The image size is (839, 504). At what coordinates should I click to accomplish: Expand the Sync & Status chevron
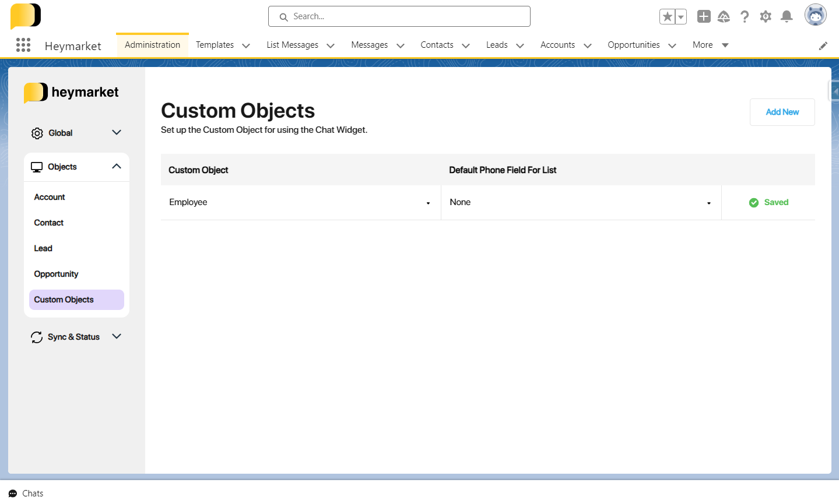(x=117, y=336)
